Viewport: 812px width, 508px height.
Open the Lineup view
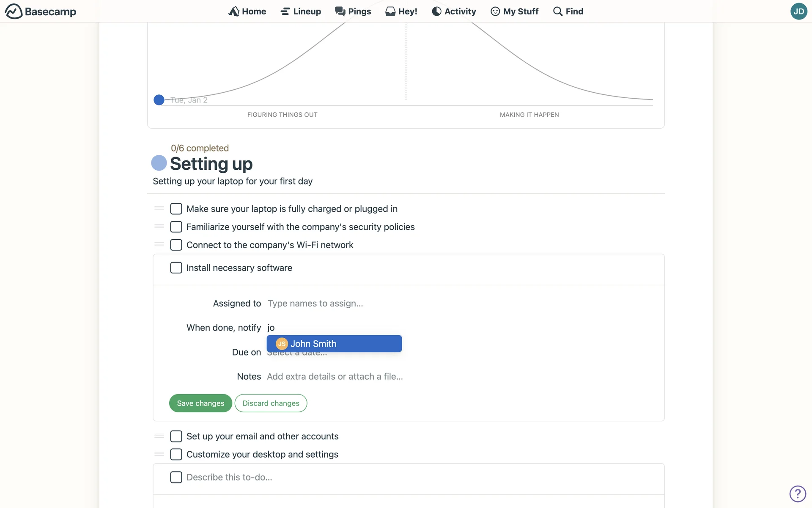[x=301, y=11]
